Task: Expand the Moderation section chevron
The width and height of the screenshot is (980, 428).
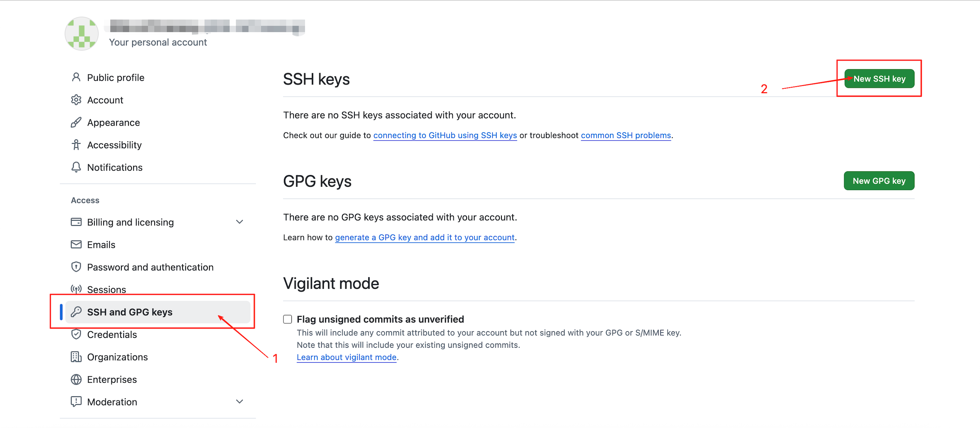Action: coord(239,401)
